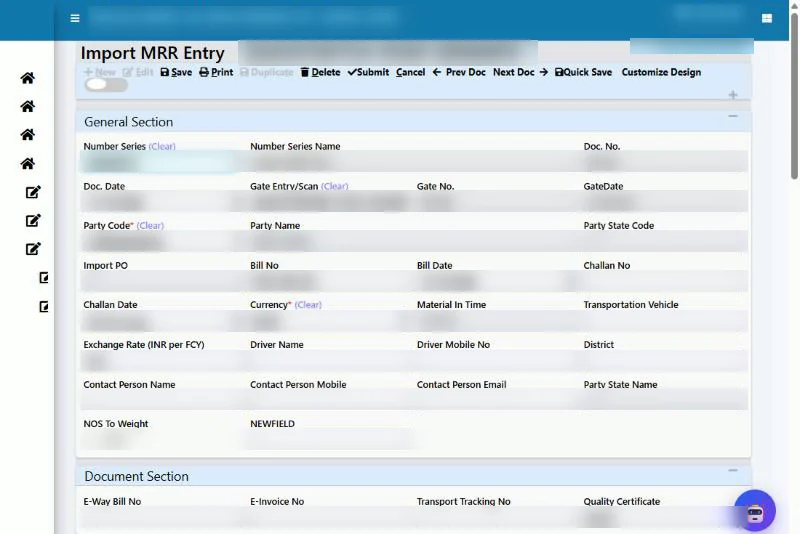Focus the Challan No input
Image resolution: width=800 pixels, height=534 pixels.
(x=664, y=281)
